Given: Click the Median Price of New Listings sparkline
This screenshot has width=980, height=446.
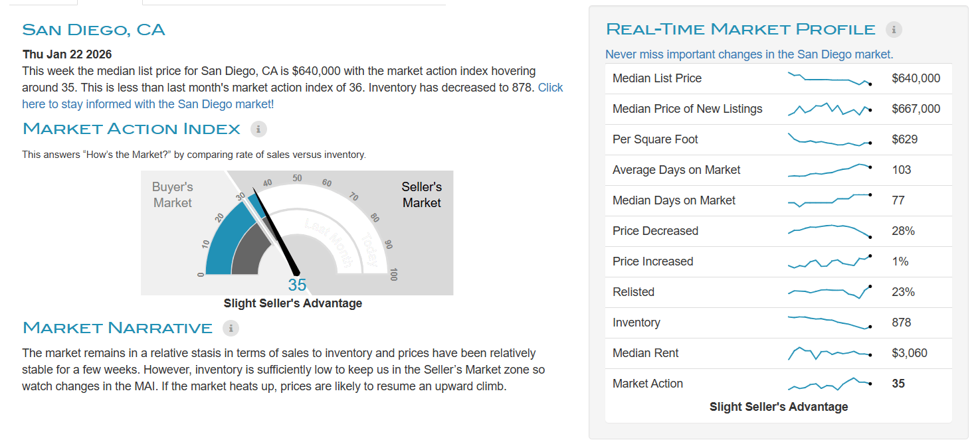Looking at the screenshot, I should [x=829, y=110].
